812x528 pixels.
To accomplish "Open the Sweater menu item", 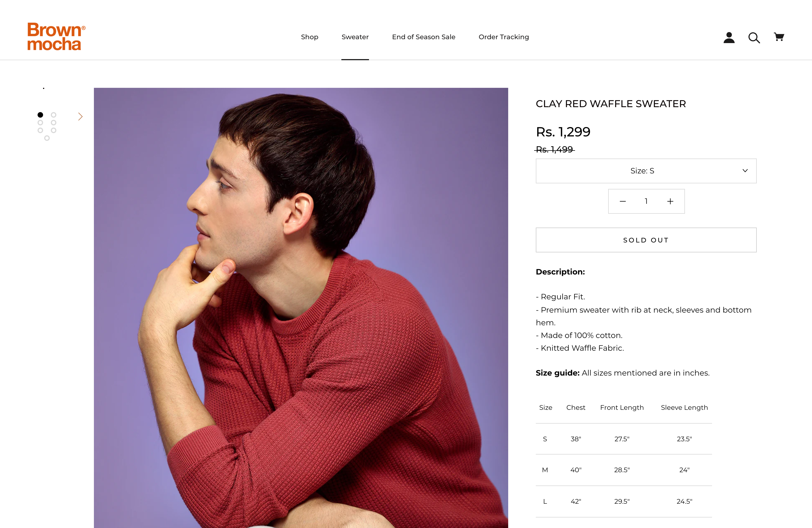I will [x=355, y=37].
